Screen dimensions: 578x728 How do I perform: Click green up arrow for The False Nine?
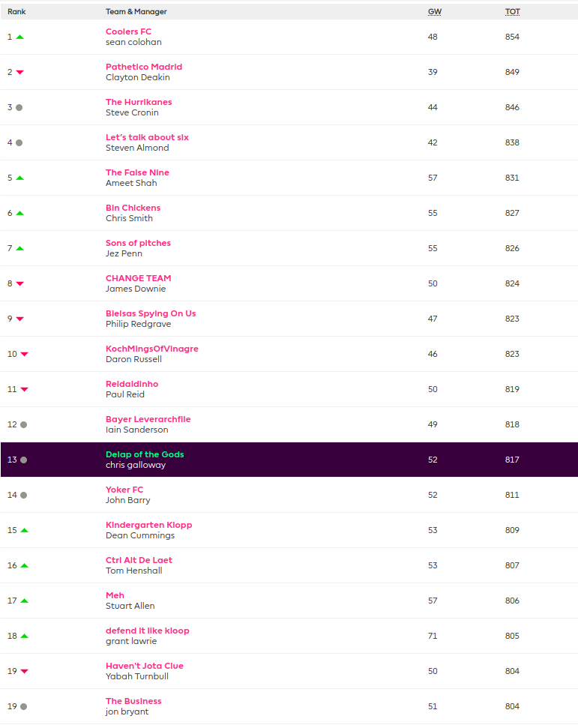19,178
